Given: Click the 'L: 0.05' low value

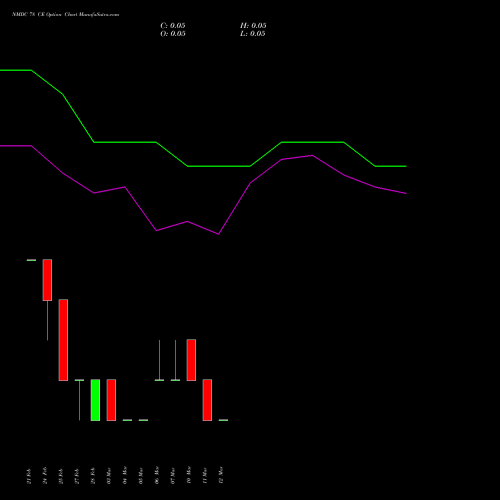Looking at the screenshot, I should coord(253,34).
